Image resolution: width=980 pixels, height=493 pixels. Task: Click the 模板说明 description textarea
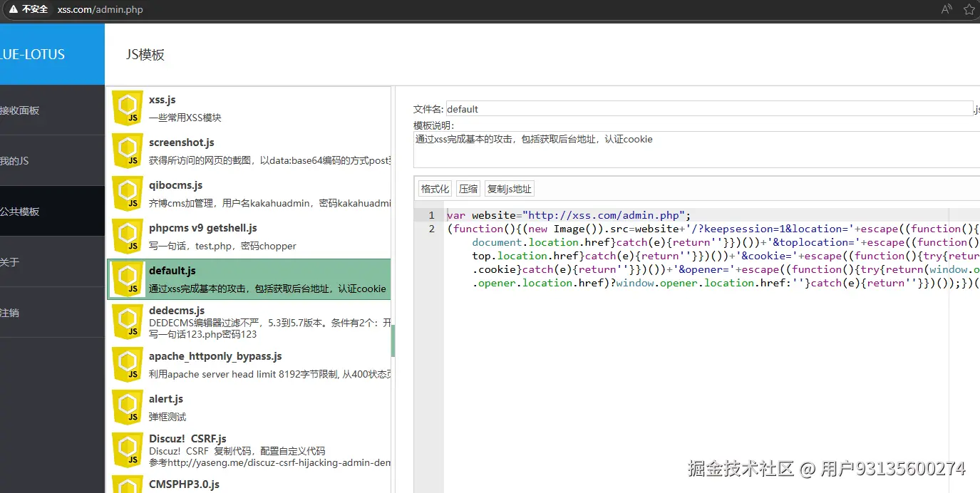(x=697, y=150)
